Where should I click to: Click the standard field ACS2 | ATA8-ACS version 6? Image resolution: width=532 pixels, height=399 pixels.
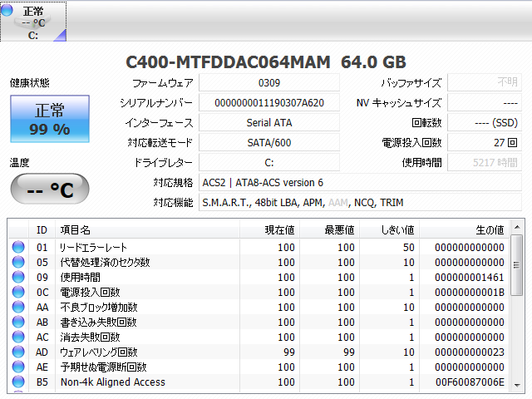point(360,183)
